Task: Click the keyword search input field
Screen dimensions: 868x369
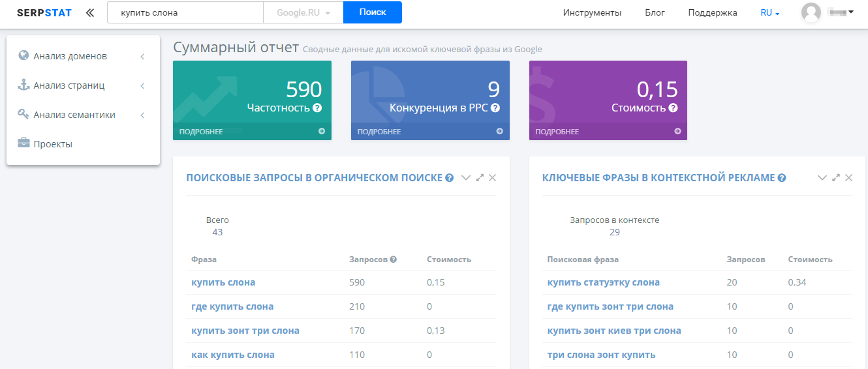Action: point(185,12)
